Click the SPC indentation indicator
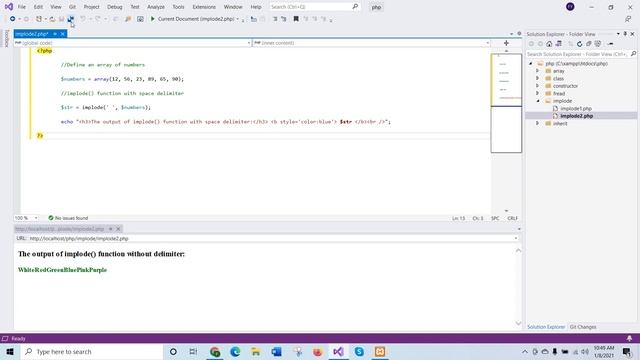 click(495, 218)
